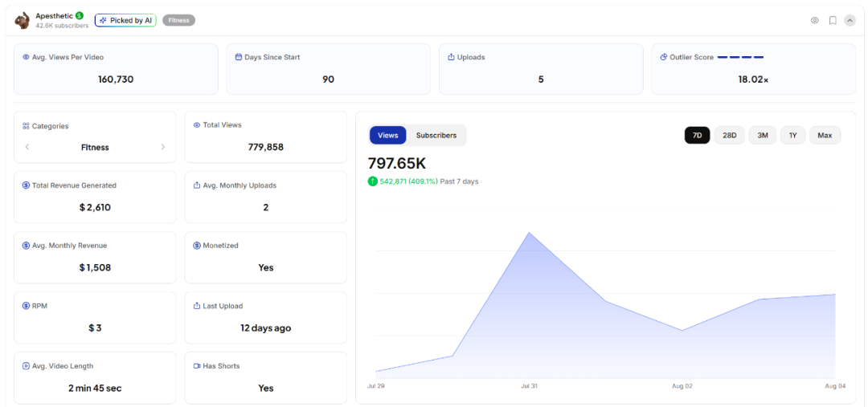Switch the chart range to 1Y

792,136
